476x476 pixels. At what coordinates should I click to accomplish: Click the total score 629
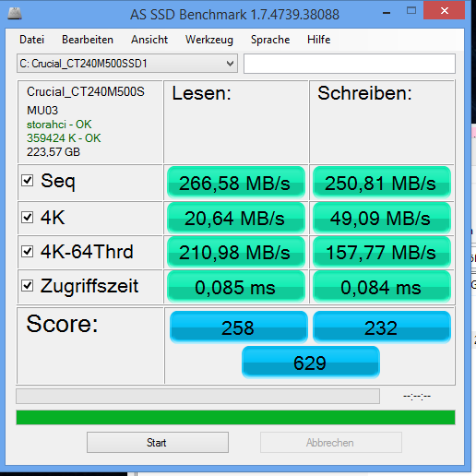point(311,363)
